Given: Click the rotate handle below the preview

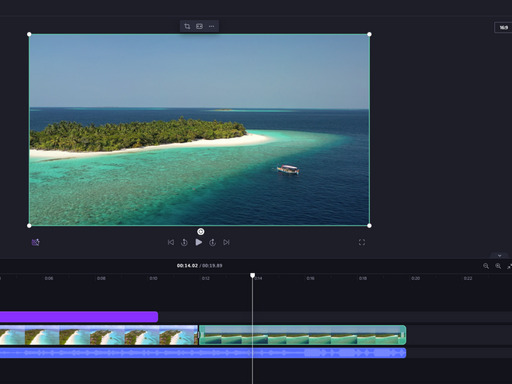Looking at the screenshot, I should [201, 232].
